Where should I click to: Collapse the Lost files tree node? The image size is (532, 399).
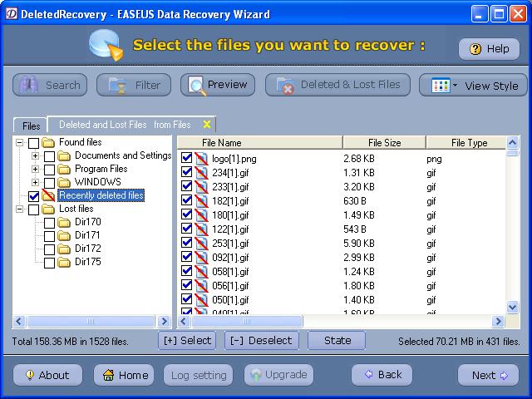tap(19, 209)
